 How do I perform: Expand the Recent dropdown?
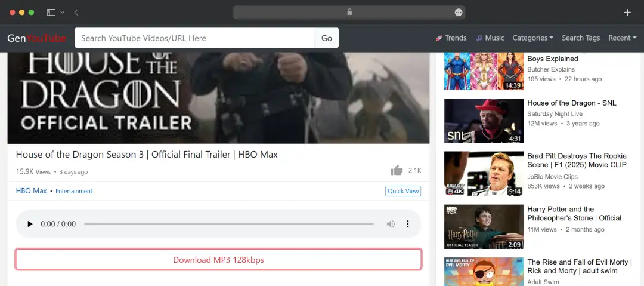click(622, 38)
